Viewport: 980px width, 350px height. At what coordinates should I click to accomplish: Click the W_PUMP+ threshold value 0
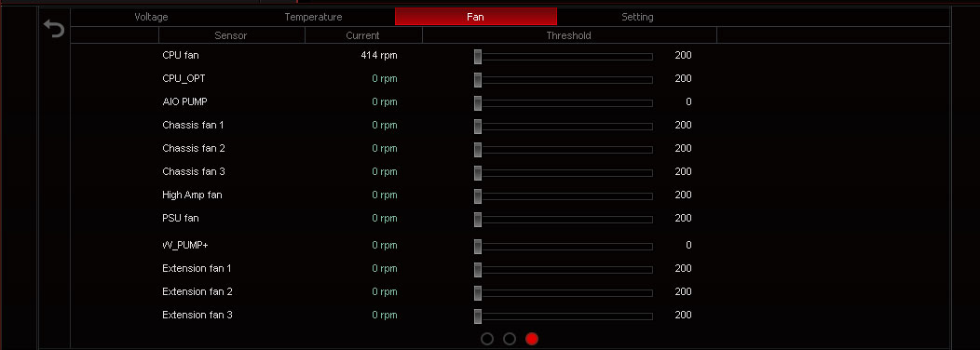[688, 245]
